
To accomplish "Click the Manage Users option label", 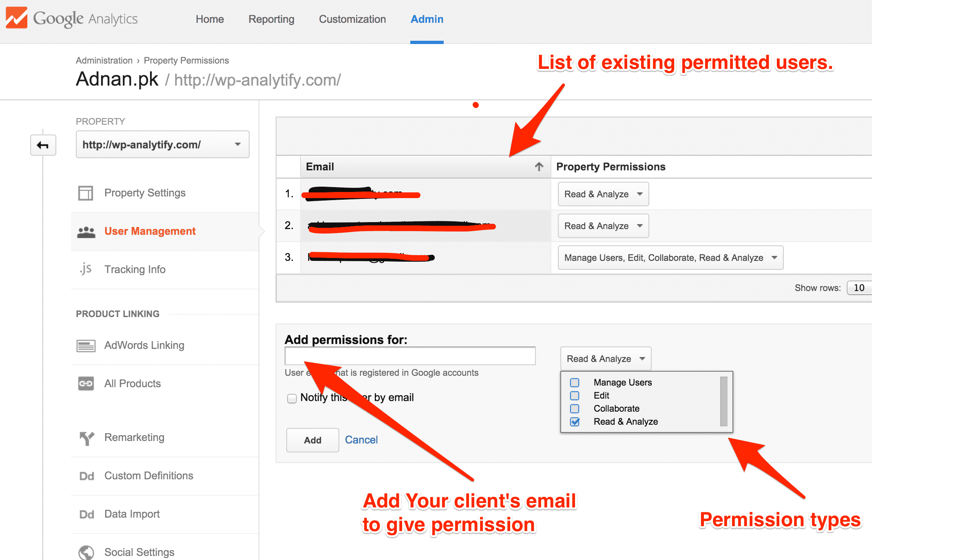I will click(623, 382).
